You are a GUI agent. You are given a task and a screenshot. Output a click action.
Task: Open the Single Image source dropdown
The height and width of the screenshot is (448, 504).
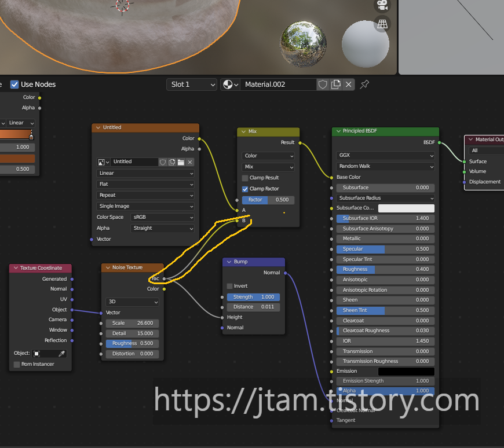click(145, 206)
